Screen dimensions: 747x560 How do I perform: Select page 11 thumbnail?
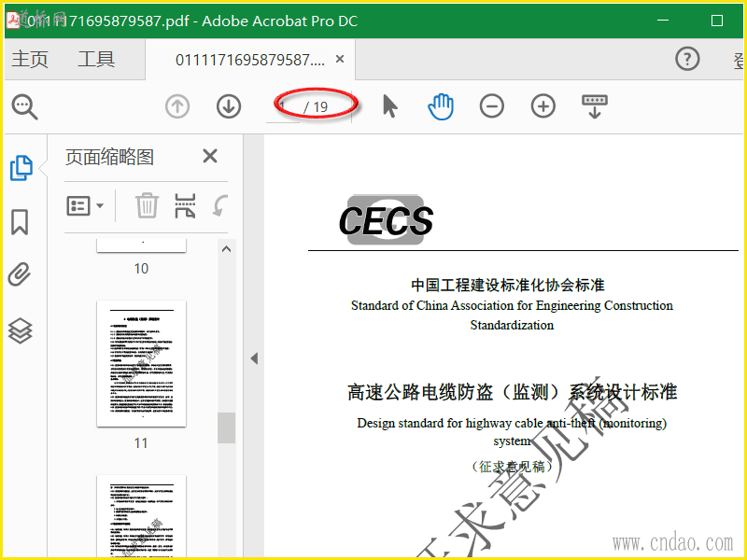coord(142,364)
